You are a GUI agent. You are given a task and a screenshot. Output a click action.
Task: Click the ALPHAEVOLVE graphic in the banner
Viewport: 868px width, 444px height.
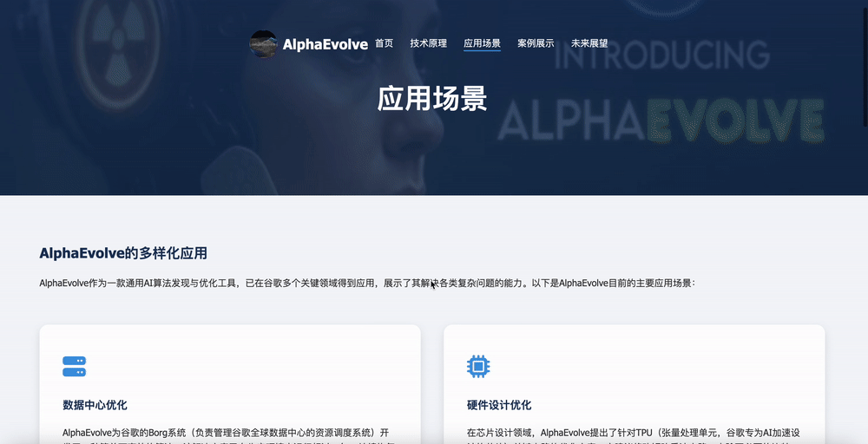(661, 120)
